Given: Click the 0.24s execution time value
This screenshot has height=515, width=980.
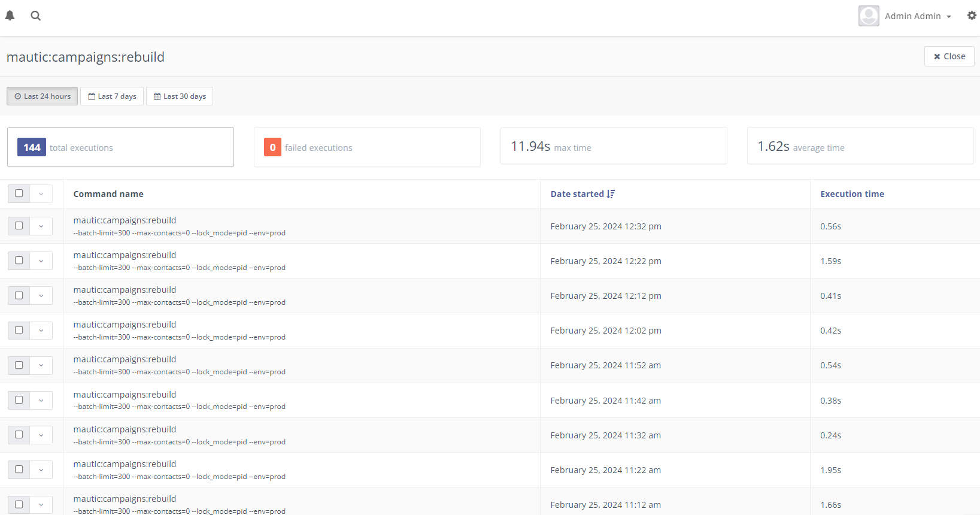Looking at the screenshot, I should click(831, 435).
